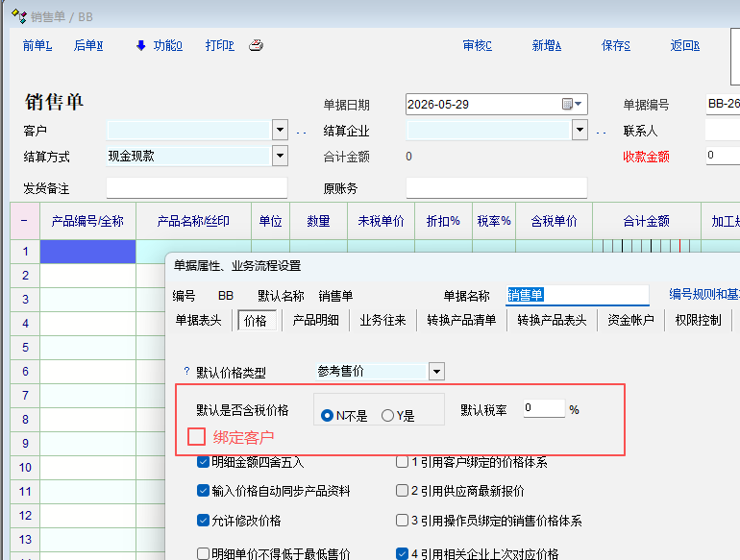The height and width of the screenshot is (560, 740).
Task: Click the blue down-arrow beside 功能O
Action: click(x=140, y=46)
